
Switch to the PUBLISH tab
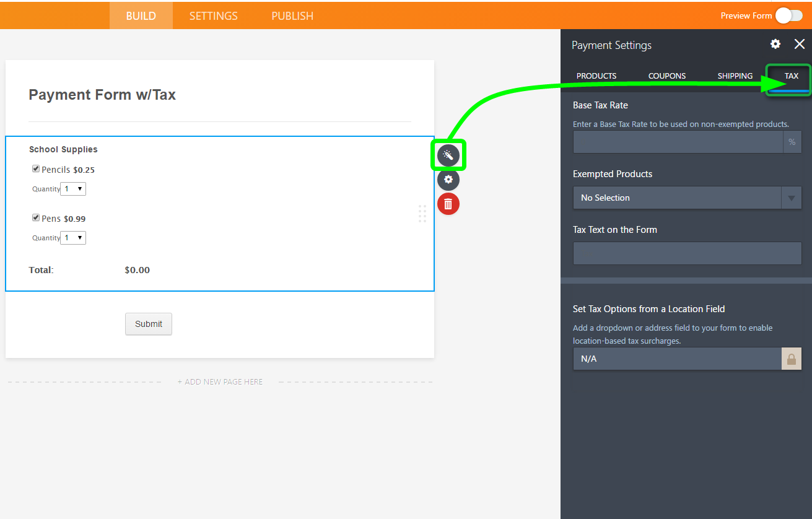click(x=292, y=16)
